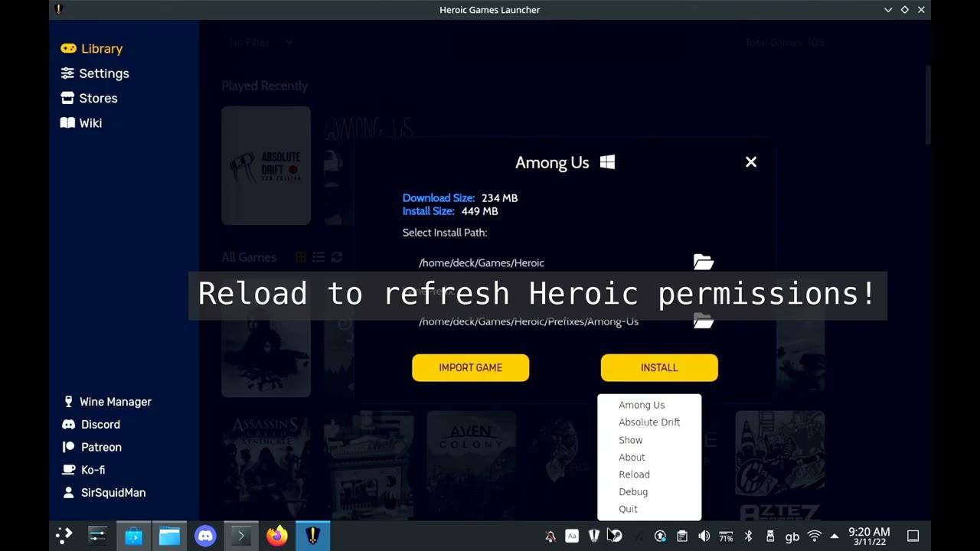Choose About in the tray menu

pyautogui.click(x=649, y=457)
